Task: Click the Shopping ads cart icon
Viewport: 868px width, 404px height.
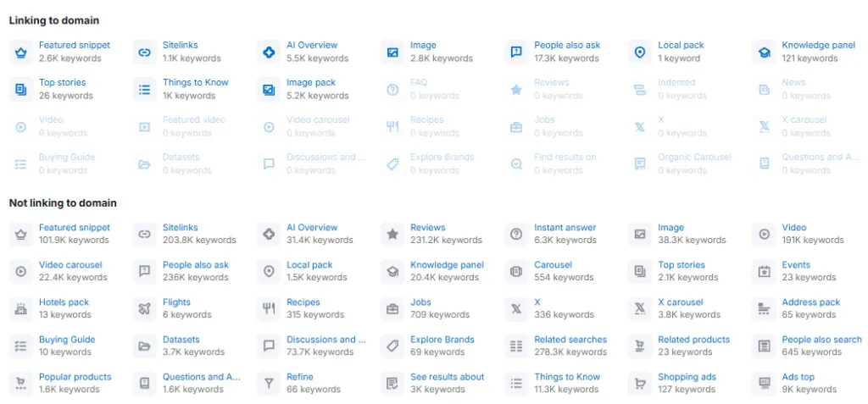Action: tap(640, 384)
